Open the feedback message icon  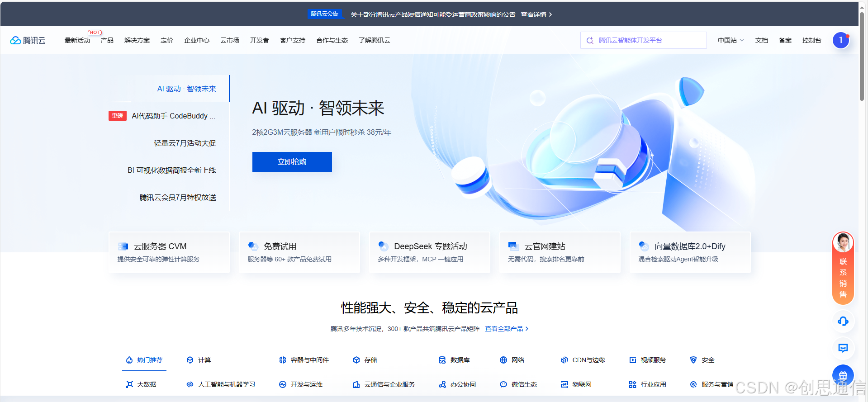(843, 348)
